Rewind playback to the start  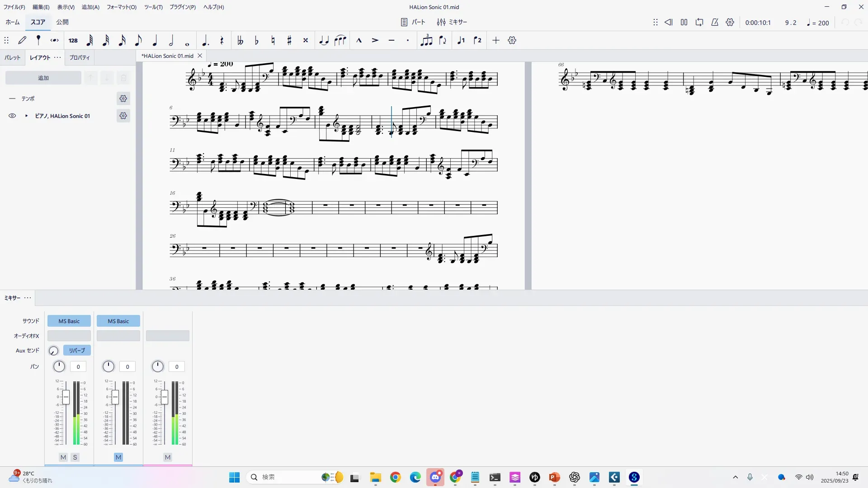point(669,22)
